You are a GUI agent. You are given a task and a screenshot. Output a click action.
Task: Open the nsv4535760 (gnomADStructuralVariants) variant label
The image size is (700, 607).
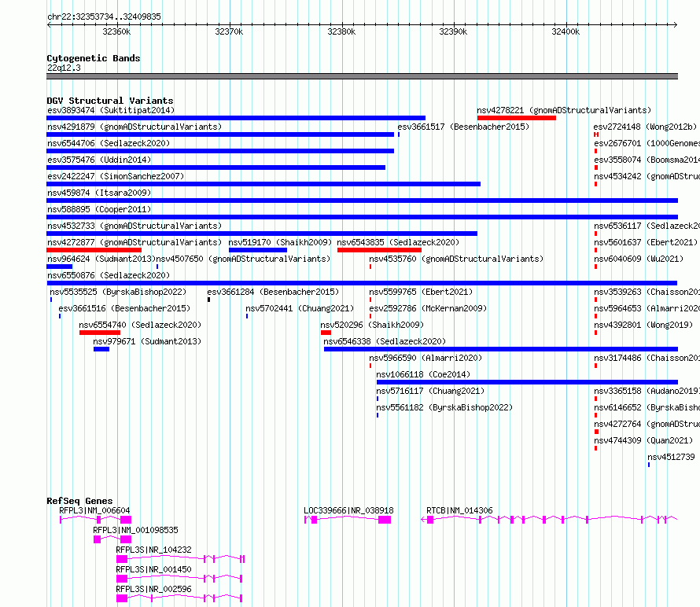pyautogui.click(x=456, y=259)
